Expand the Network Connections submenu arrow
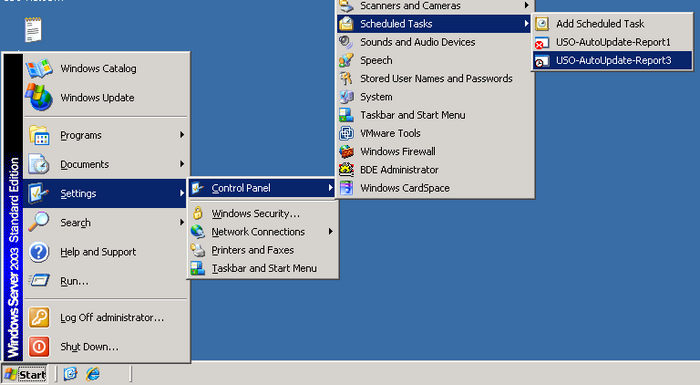The height and width of the screenshot is (385, 700). (330, 231)
